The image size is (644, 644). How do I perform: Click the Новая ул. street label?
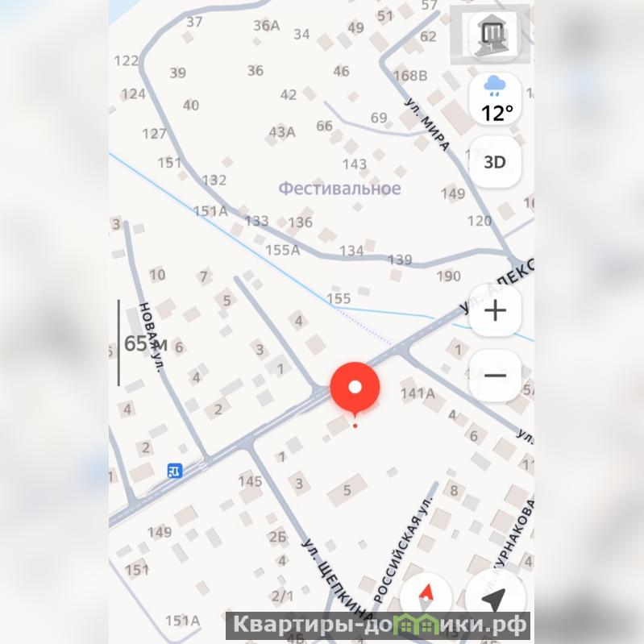point(151,338)
